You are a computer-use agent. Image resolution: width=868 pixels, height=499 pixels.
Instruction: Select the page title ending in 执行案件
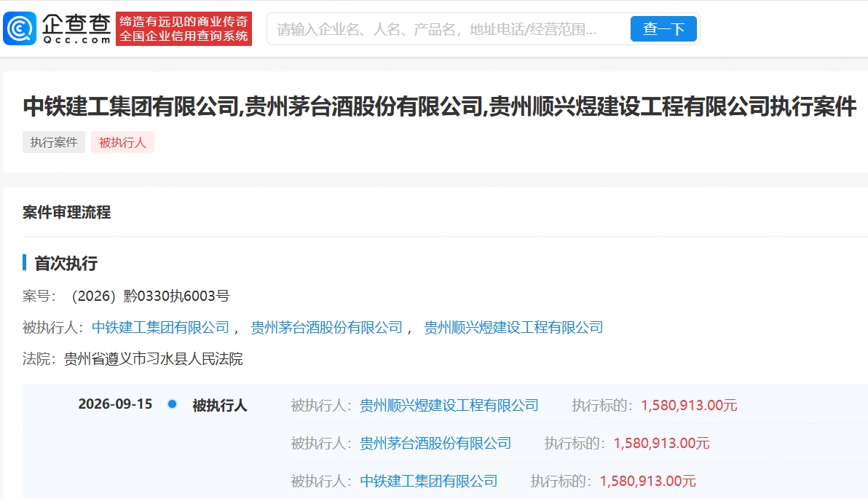[440, 106]
